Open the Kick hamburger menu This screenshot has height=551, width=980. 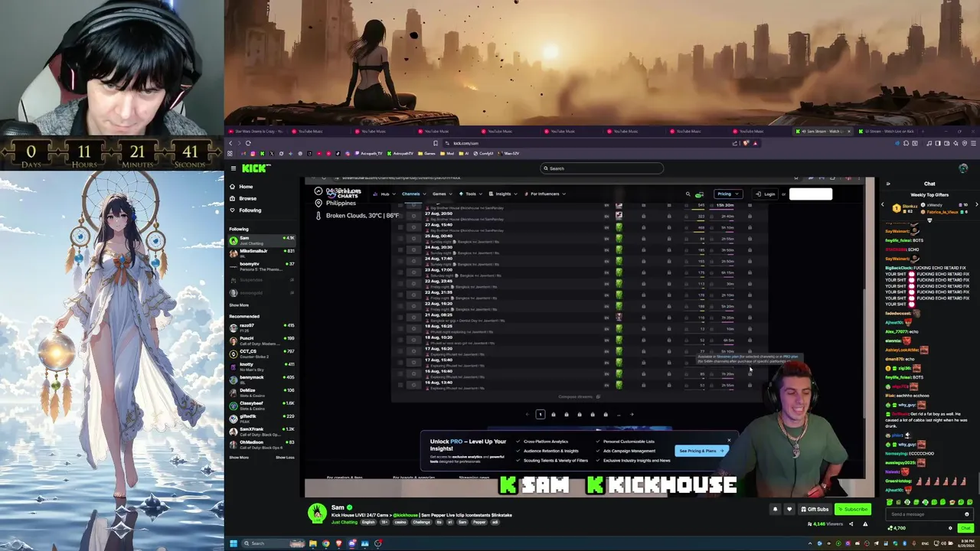234,168
